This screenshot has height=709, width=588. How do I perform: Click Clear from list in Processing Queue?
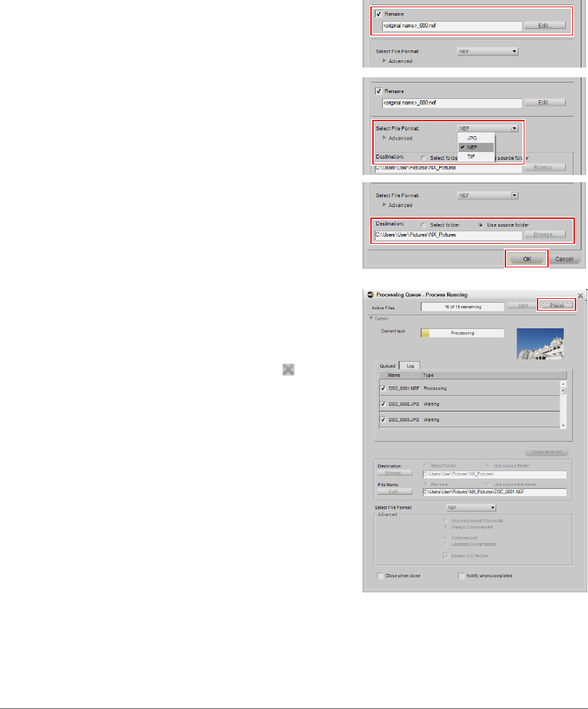(547, 451)
